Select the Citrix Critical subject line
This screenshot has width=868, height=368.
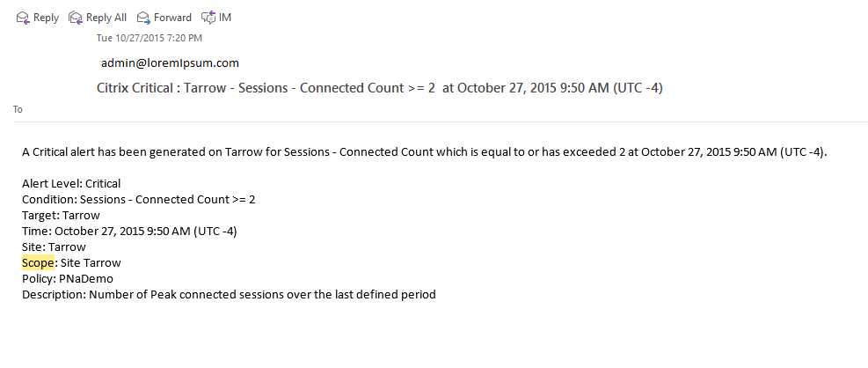point(384,87)
